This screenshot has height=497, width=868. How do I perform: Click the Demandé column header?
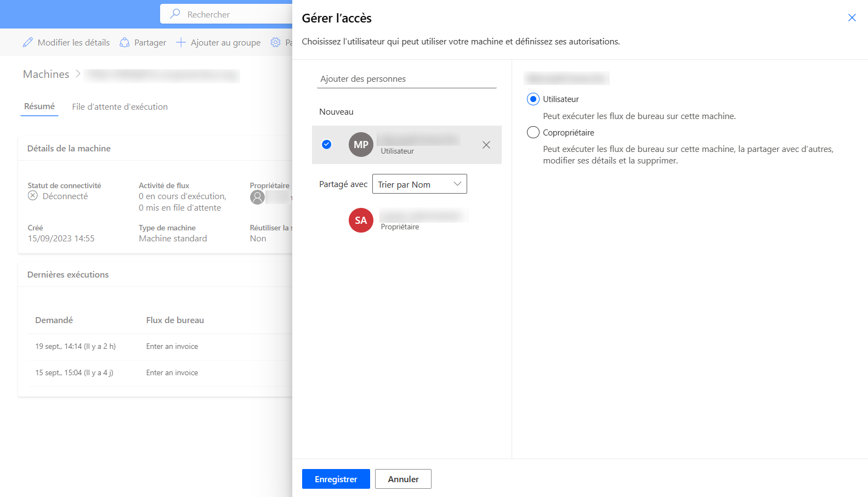54,320
